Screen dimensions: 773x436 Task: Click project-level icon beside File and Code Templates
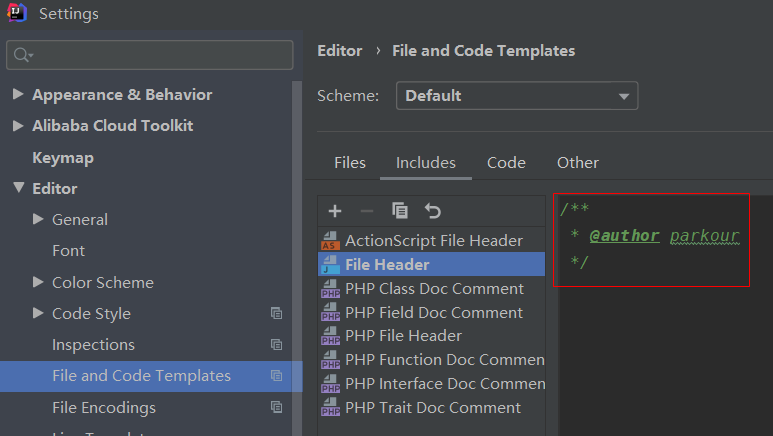[x=277, y=376]
